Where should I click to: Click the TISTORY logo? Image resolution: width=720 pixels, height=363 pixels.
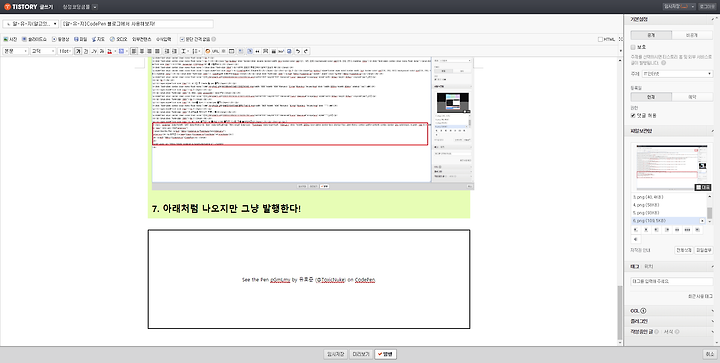point(21,7)
